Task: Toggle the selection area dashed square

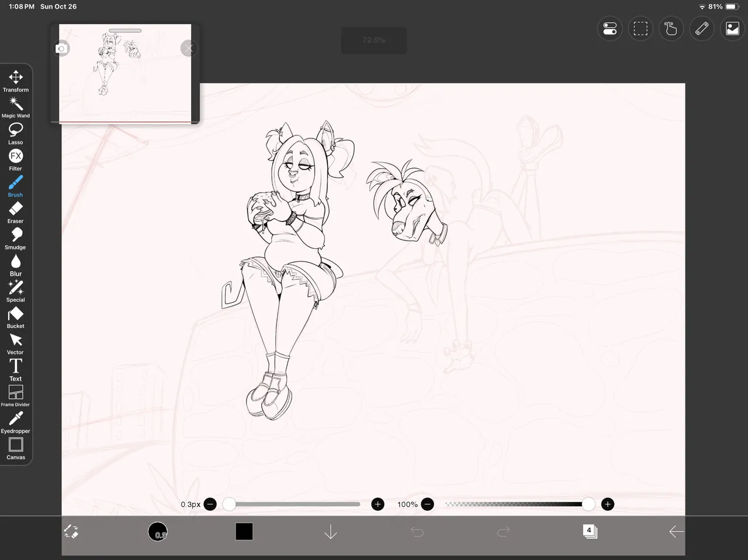Action: coord(640,29)
